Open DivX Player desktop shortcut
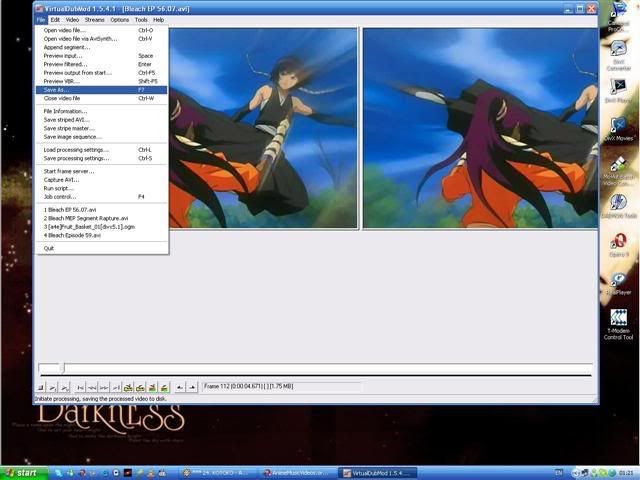Screen dimensions: 640x480 coord(618,90)
